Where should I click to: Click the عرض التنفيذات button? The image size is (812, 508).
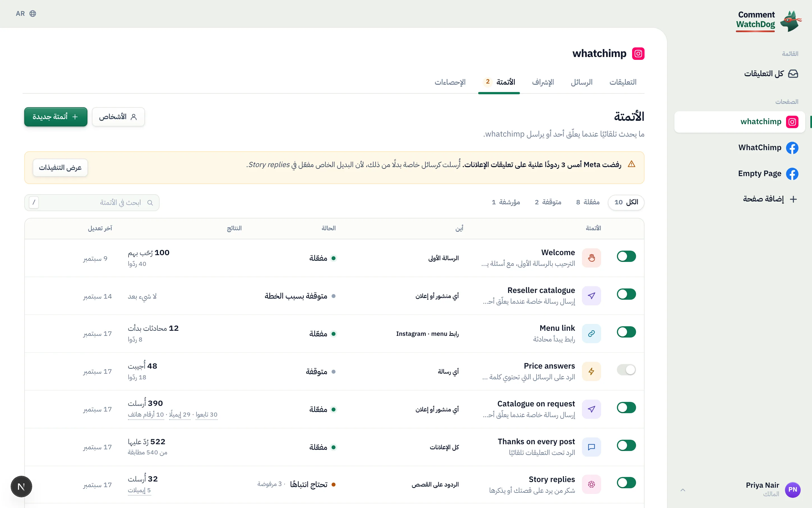[x=60, y=168]
